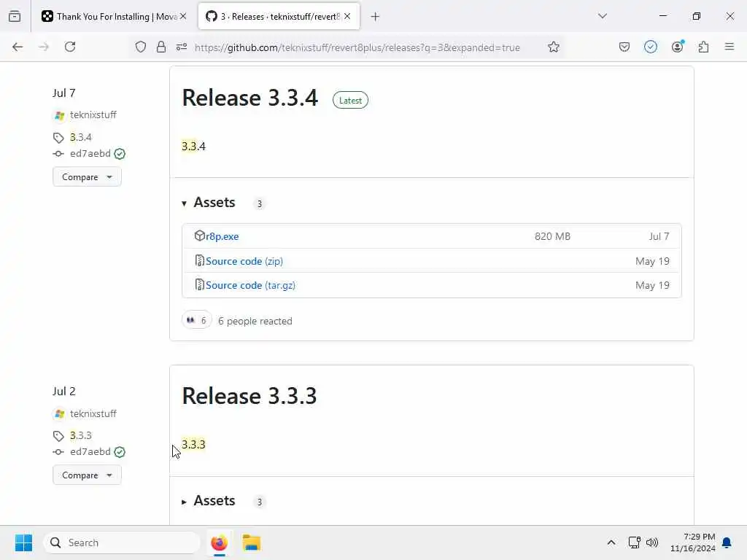Viewport: 747px width, 560px height.
Task: Click the eyes reaction button with 6
Action: click(x=196, y=321)
